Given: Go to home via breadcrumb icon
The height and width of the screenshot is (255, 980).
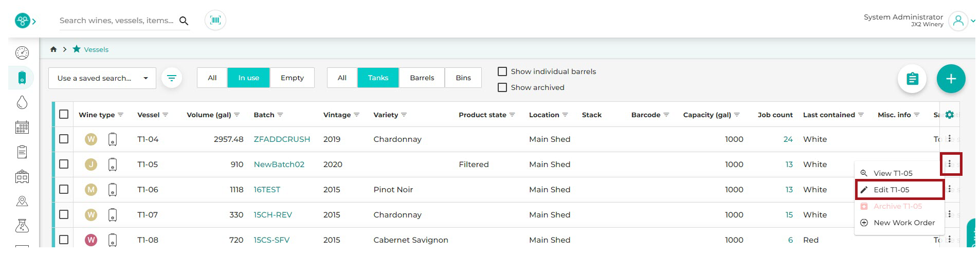Looking at the screenshot, I should coord(53,49).
